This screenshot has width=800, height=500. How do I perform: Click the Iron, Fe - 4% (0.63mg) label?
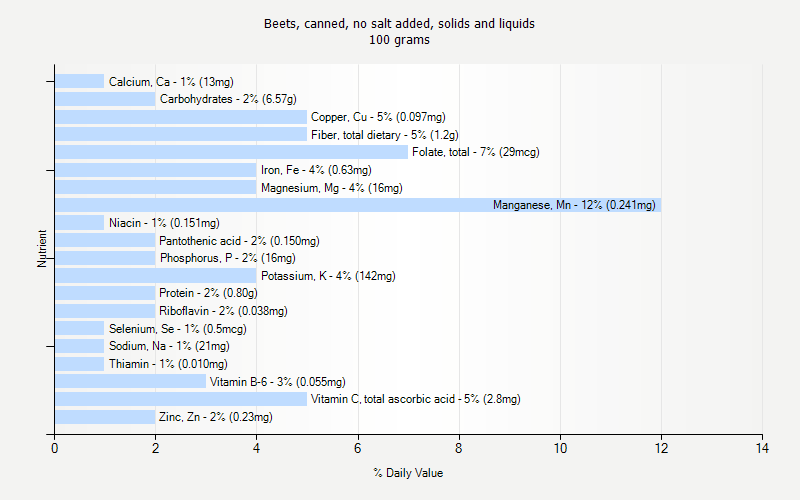tap(316, 170)
